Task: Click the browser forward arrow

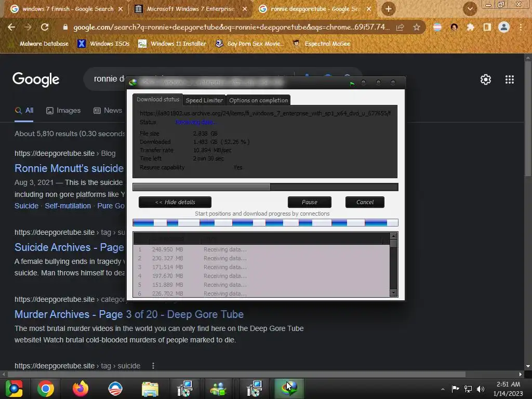Action: pos(28,27)
